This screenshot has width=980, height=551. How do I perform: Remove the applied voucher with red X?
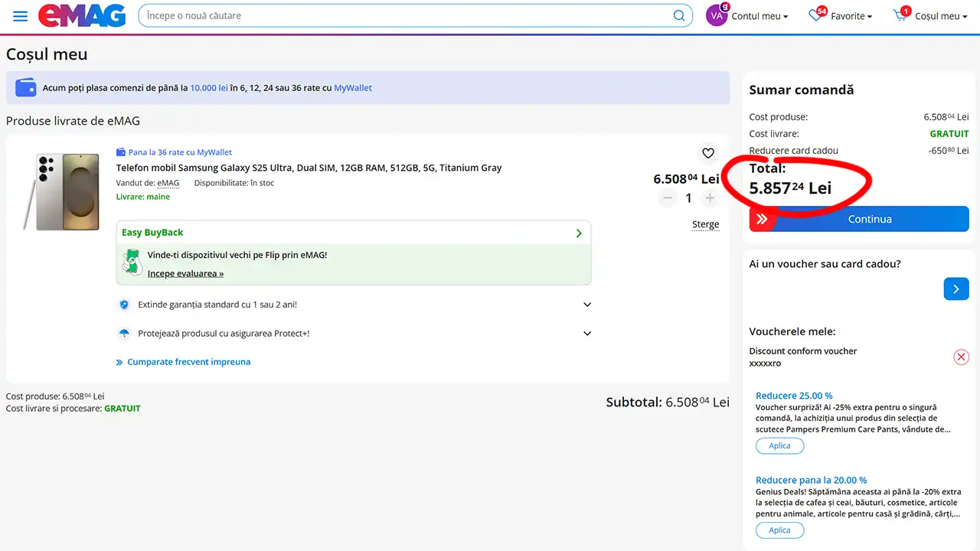(961, 357)
